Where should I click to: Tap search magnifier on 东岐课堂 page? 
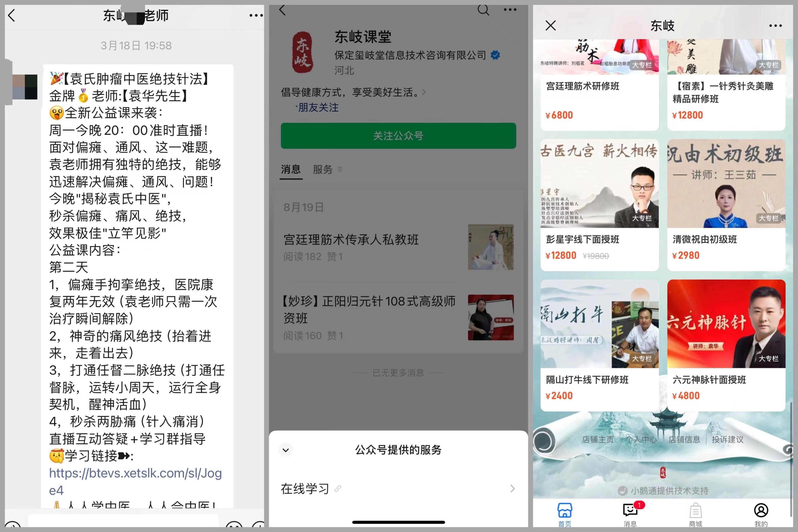click(483, 10)
